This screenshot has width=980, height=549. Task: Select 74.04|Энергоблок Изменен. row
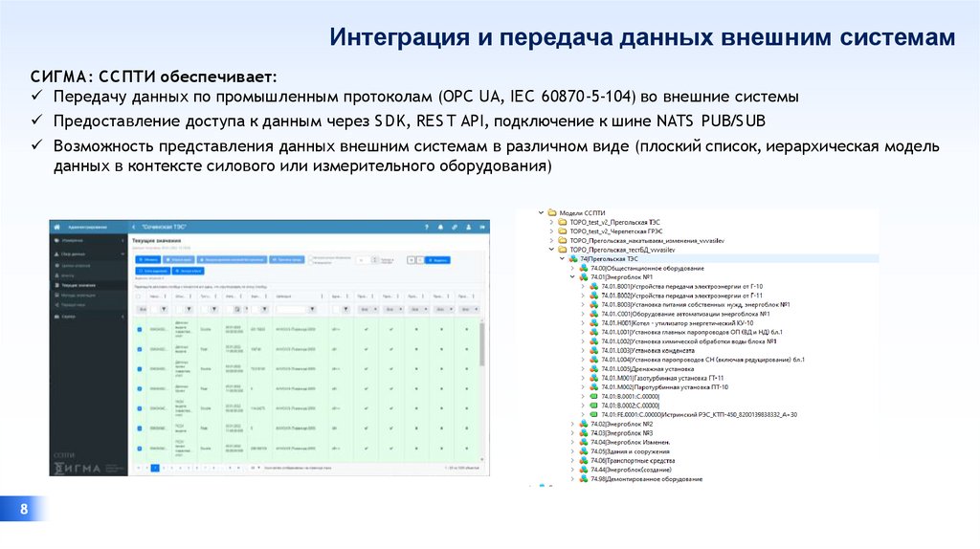pos(630,442)
